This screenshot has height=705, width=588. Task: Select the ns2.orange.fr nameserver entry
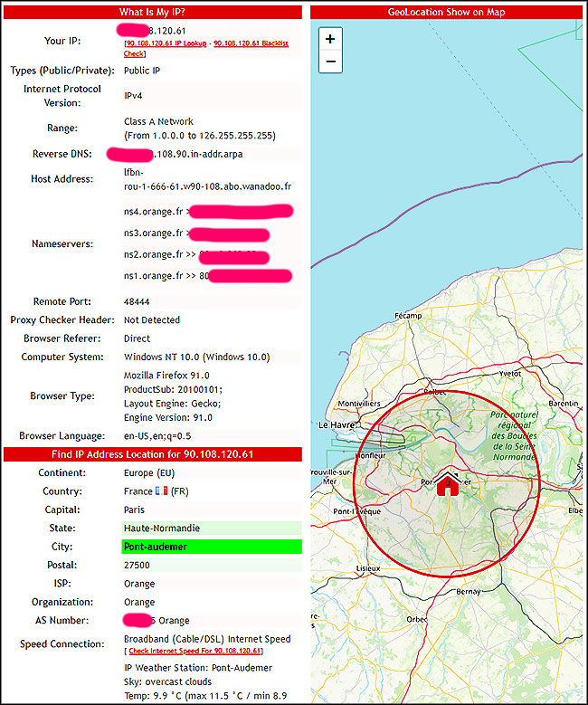(x=153, y=254)
